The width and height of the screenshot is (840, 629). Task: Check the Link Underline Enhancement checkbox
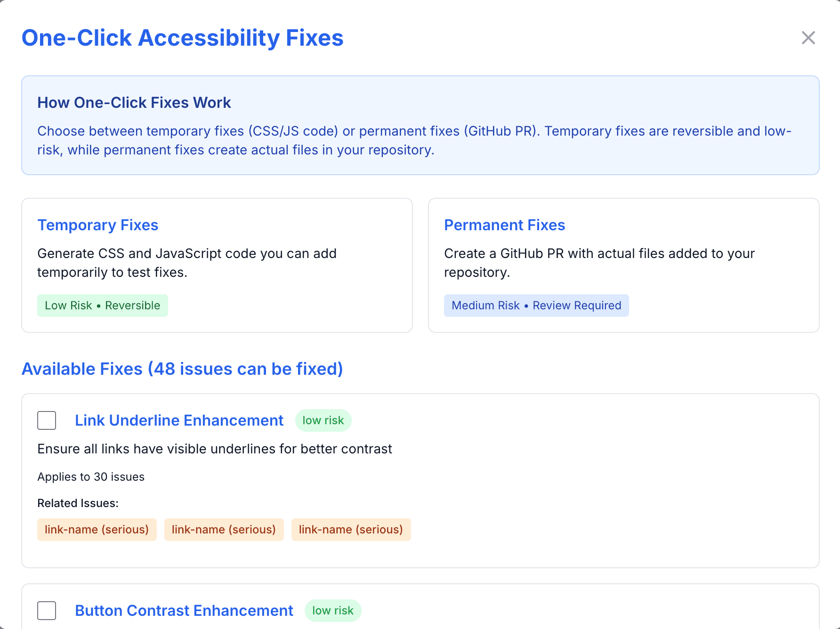tap(46, 420)
